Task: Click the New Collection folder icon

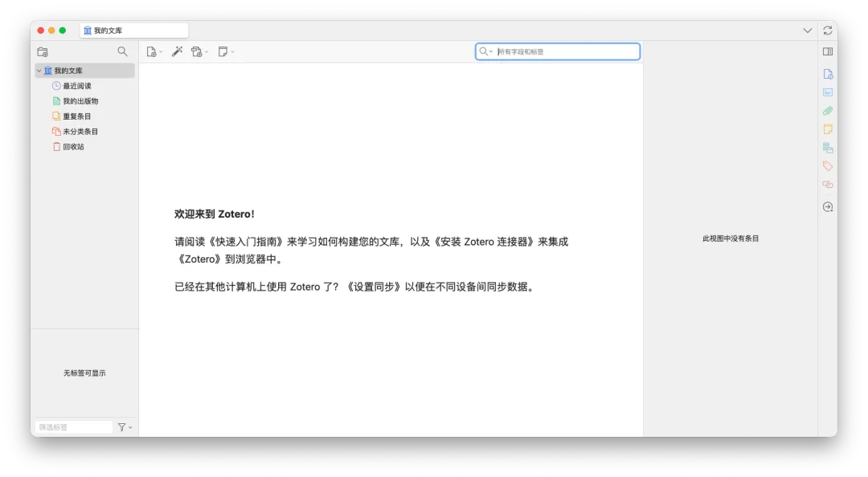Action: pyautogui.click(x=43, y=52)
